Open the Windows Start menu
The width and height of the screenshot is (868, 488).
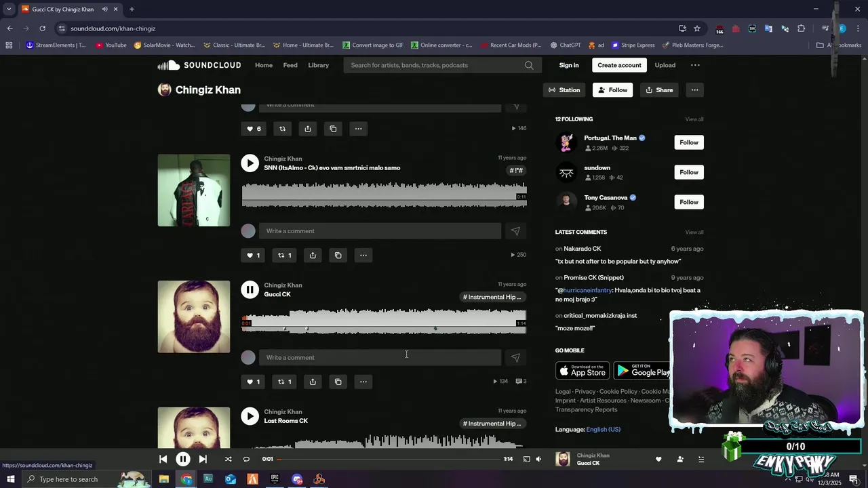(10, 479)
